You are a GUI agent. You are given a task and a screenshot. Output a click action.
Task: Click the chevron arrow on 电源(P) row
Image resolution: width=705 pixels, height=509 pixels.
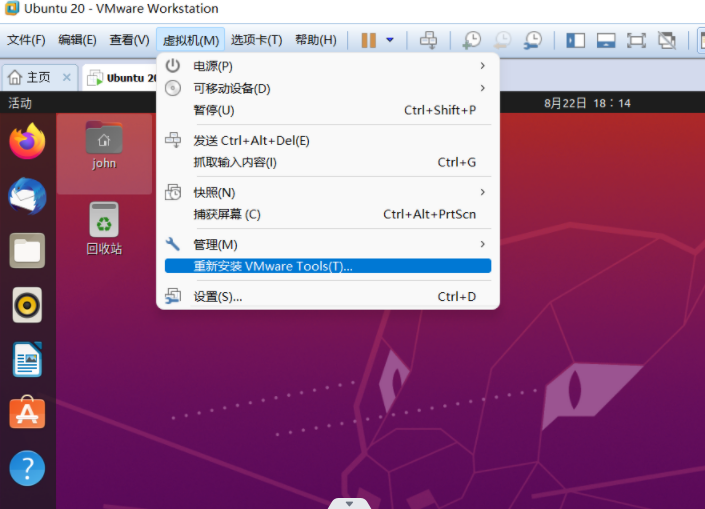(x=482, y=66)
